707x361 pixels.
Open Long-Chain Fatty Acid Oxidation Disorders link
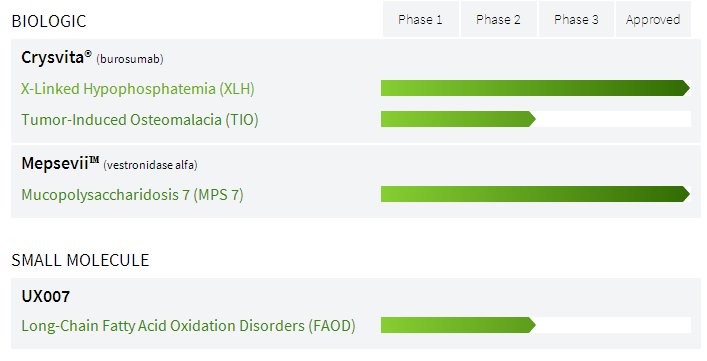click(188, 325)
